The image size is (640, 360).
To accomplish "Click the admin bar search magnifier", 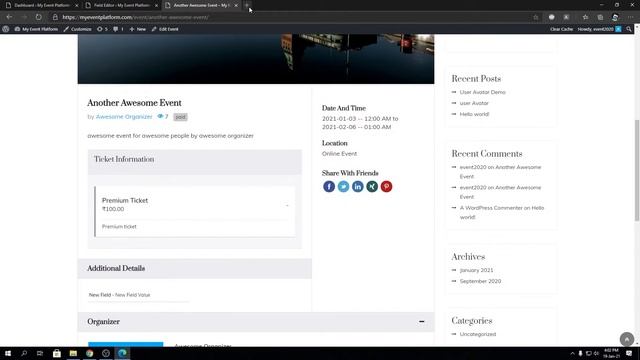I will [x=629, y=29].
